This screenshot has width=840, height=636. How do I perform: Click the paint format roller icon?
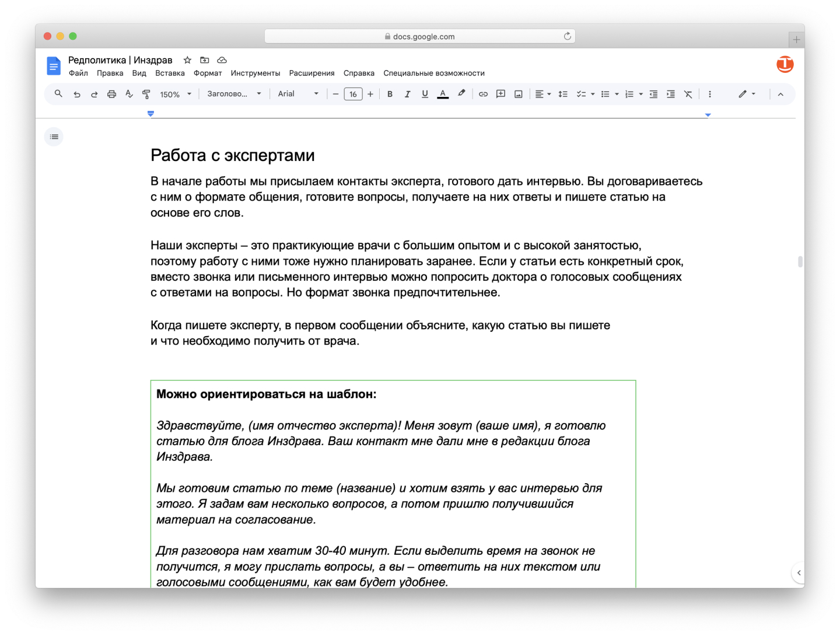146,94
